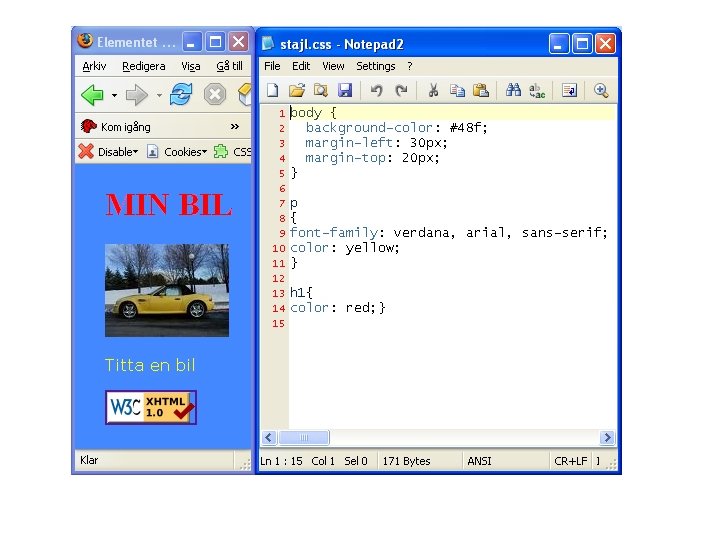Open the ? help menu in Notepad2
720x540 pixels.
(x=410, y=66)
